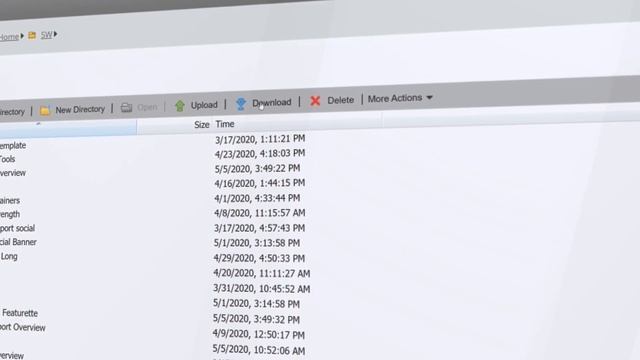This screenshot has width=640, height=360.
Task: Click the yellow New Directory folder icon
Action: click(x=45, y=110)
